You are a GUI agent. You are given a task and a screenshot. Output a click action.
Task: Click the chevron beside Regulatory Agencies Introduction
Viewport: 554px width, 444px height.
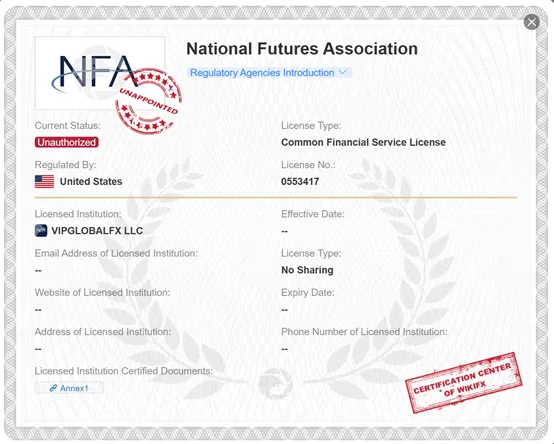342,72
